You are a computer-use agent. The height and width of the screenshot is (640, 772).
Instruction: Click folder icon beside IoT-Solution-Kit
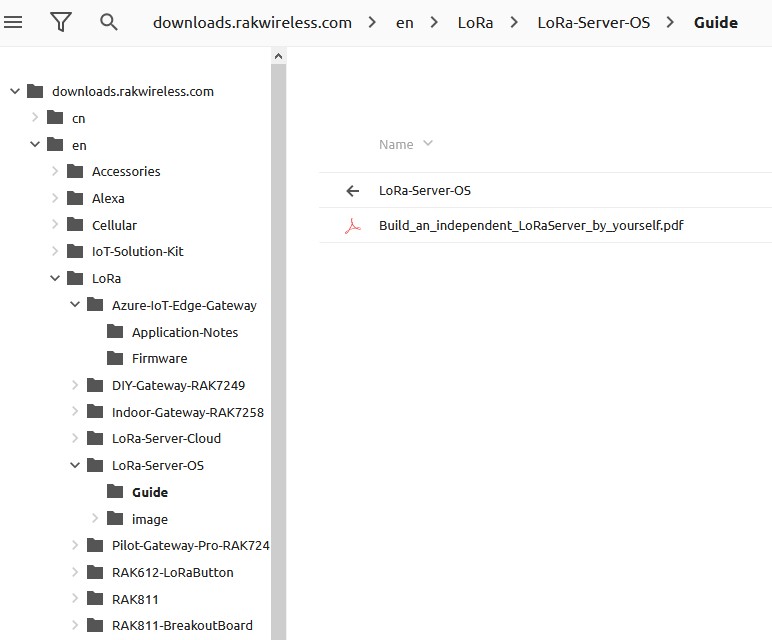(x=75, y=251)
